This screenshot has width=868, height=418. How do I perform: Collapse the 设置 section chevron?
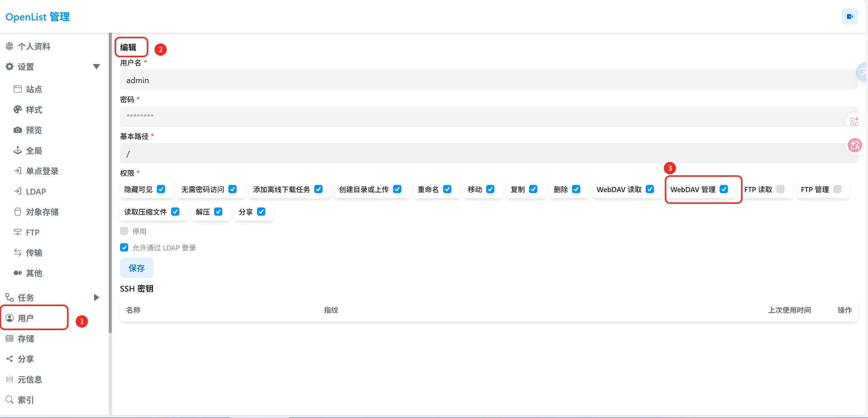(97, 67)
